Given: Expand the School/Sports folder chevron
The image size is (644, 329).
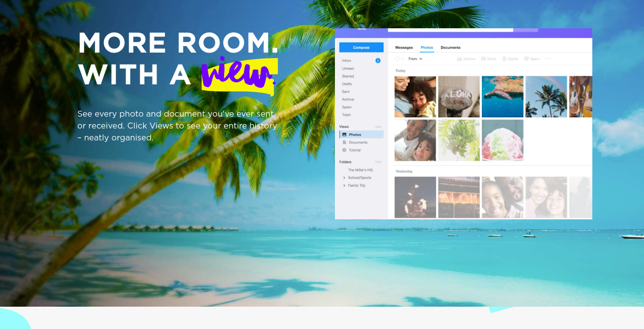Looking at the screenshot, I should click(344, 178).
